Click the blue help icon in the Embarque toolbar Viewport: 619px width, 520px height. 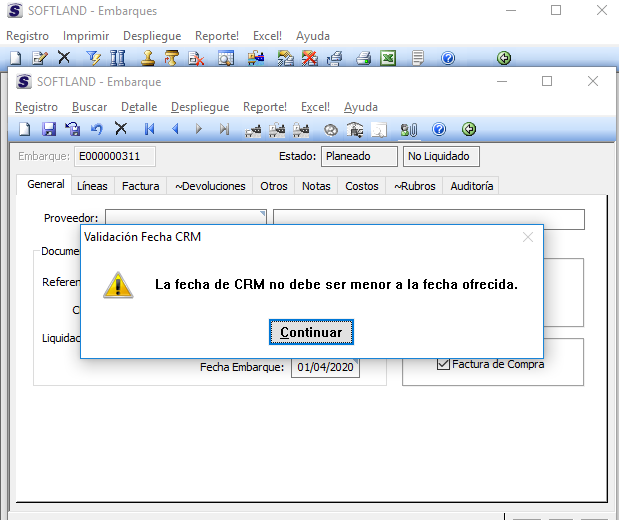coord(439,129)
